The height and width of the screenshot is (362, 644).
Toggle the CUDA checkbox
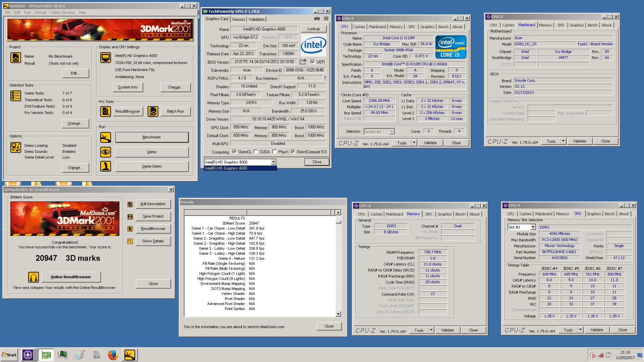tap(256, 152)
